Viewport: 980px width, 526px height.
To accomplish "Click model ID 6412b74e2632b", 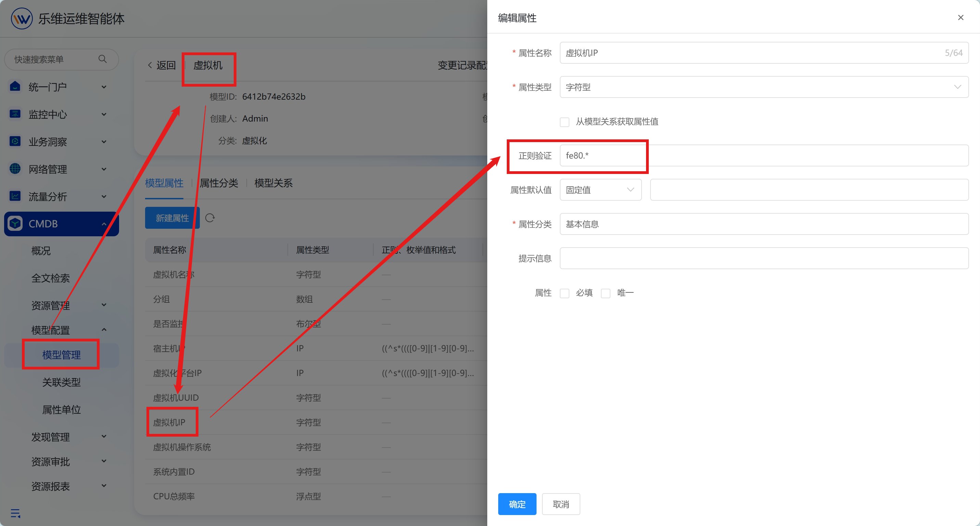I will pos(273,97).
